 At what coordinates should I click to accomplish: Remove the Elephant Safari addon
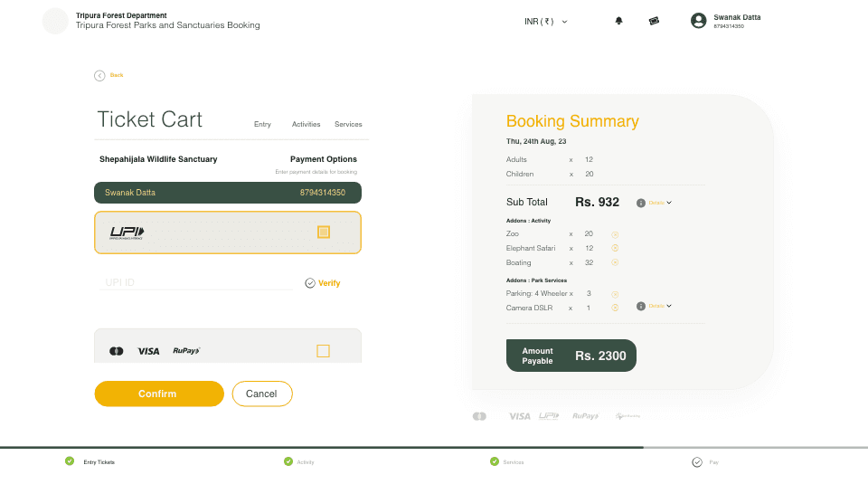click(x=615, y=248)
